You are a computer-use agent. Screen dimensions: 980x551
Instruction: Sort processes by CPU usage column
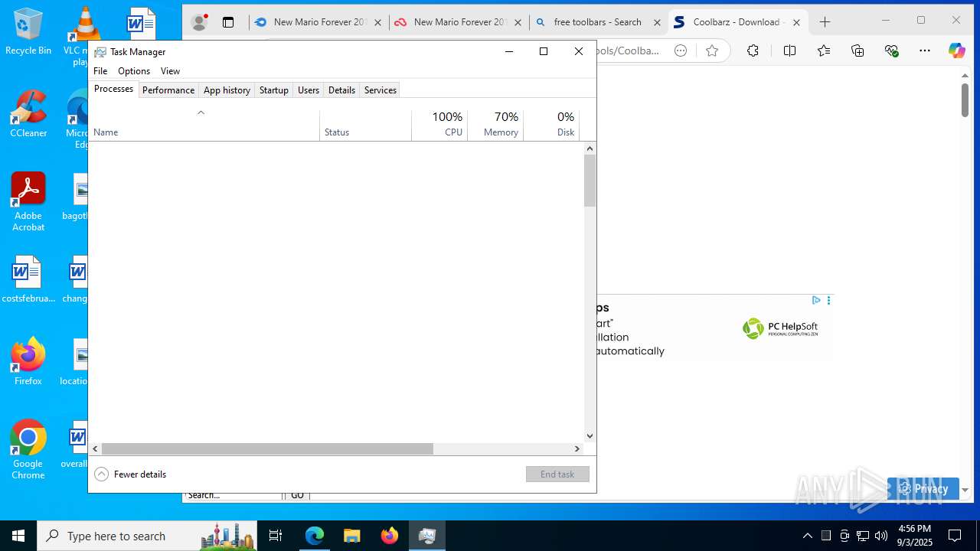(x=439, y=125)
